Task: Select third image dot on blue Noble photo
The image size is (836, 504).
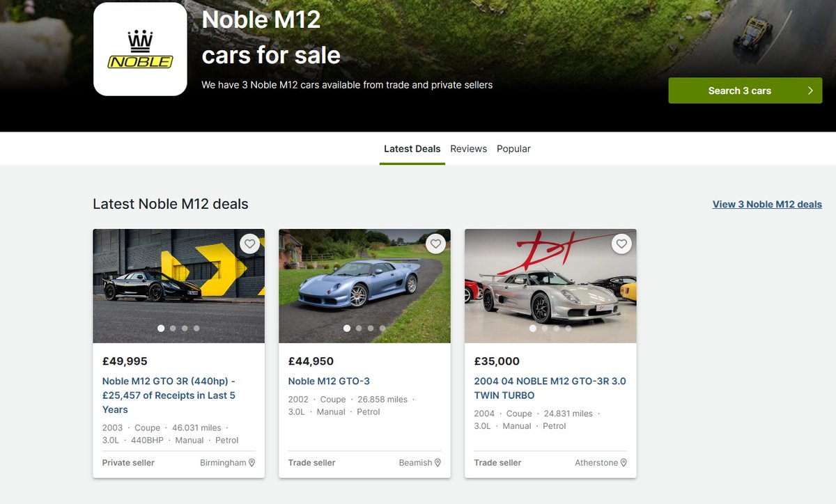Action: coord(371,328)
